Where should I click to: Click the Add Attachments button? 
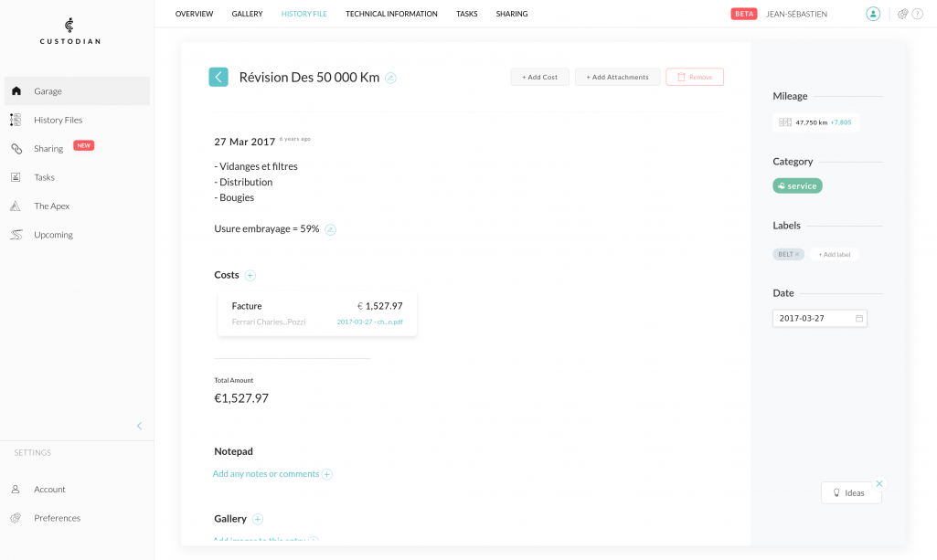click(617, 77)
